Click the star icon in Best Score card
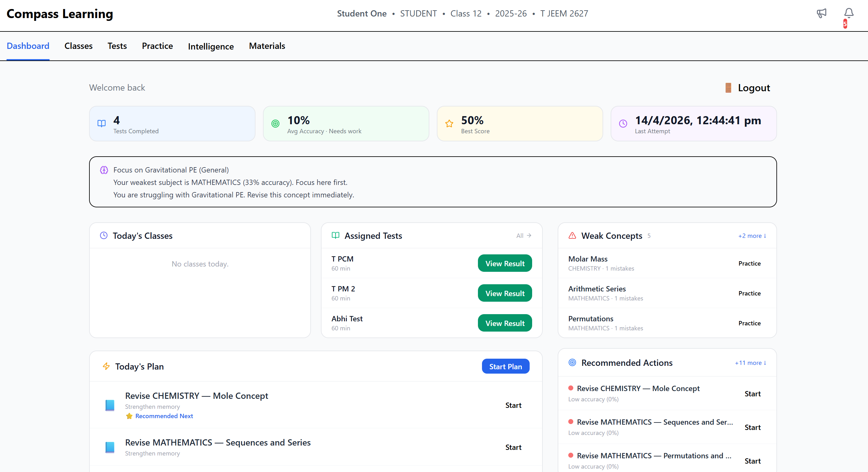The image size is (868, 472). tap(449, 124)
